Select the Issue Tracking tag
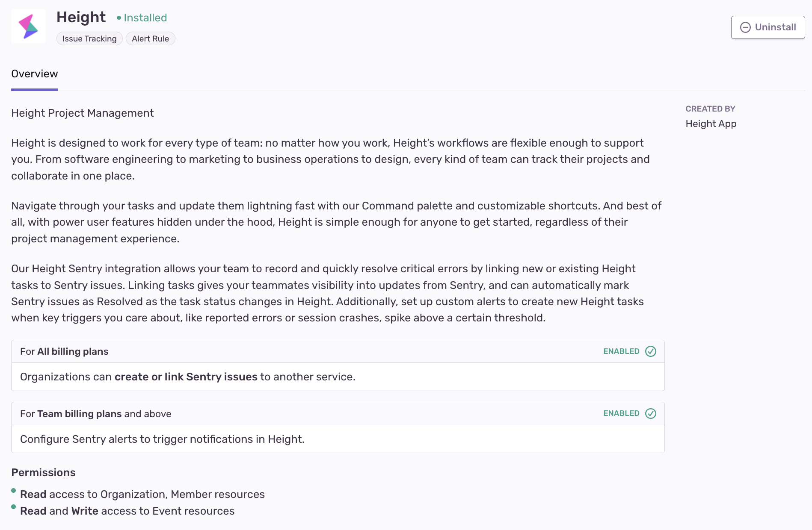 89,39
